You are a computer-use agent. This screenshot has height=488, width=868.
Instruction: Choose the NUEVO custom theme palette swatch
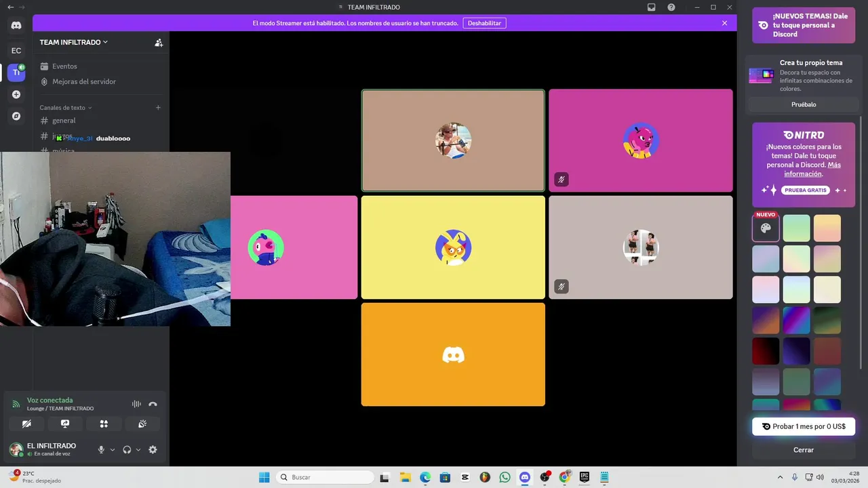(x=766, y=228)
